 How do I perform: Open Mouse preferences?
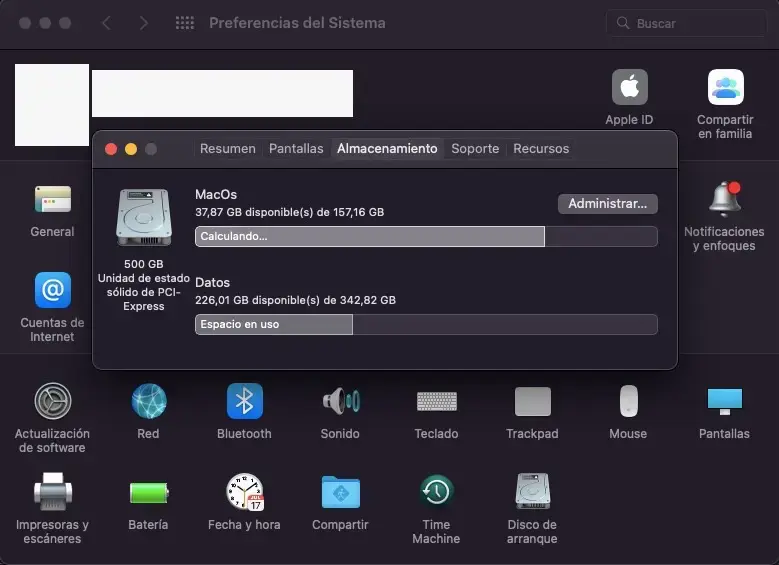pos(628,401)
